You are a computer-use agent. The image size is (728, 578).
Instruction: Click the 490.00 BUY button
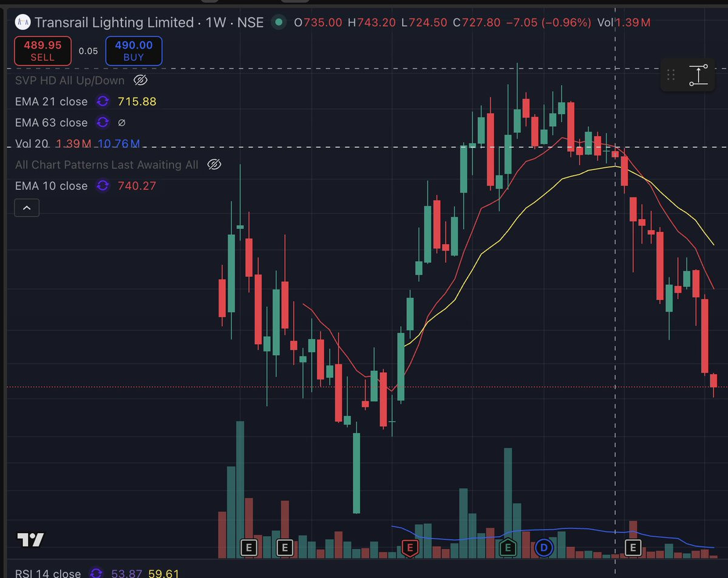tap(134, 50)
